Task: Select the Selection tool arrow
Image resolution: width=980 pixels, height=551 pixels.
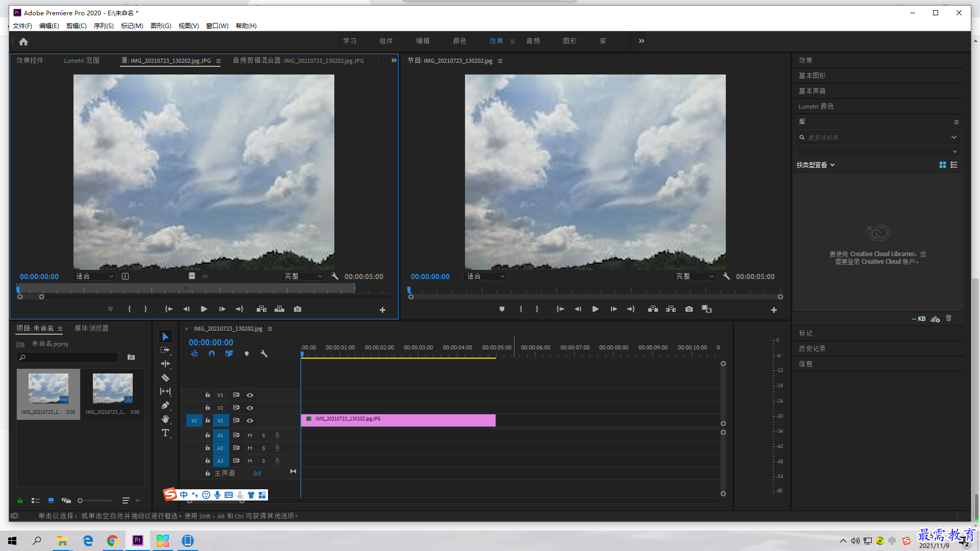Action: (165, 336)
